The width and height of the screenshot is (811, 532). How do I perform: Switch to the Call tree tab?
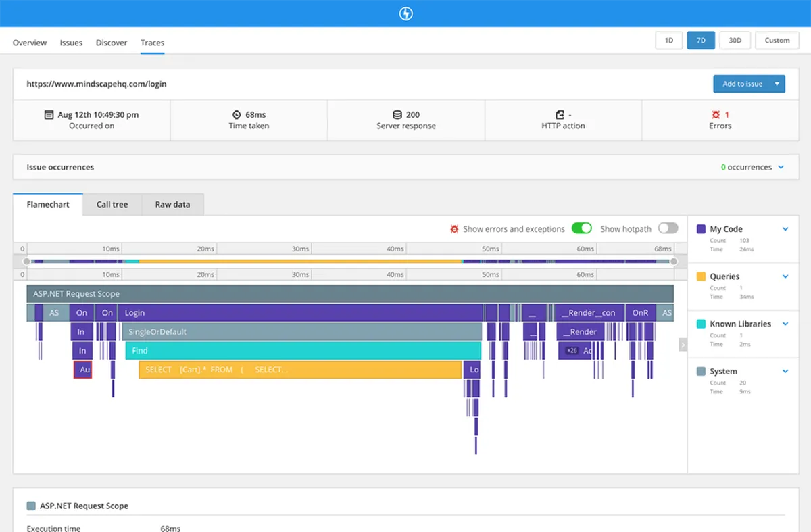pyautogui.click(x=112, y=205)
